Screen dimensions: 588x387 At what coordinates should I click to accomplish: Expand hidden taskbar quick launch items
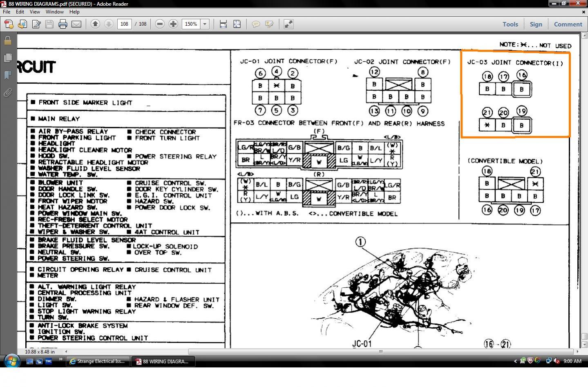point(60,360)
